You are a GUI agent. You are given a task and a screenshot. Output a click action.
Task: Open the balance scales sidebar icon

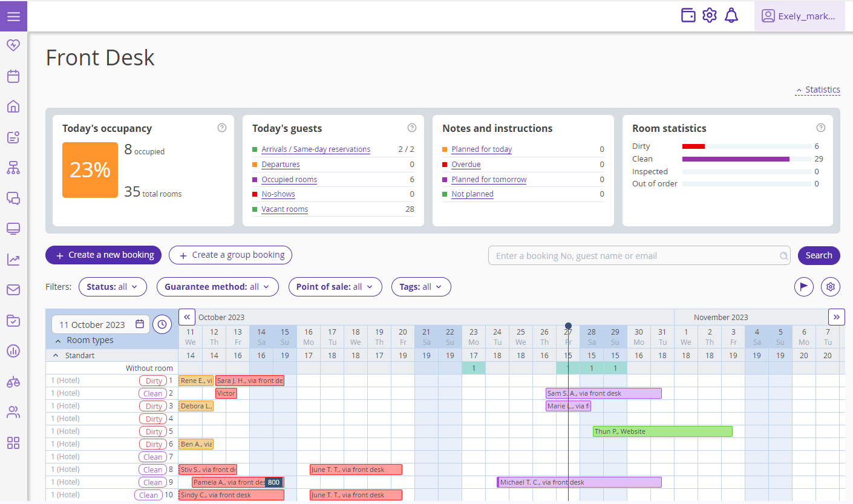13,382
